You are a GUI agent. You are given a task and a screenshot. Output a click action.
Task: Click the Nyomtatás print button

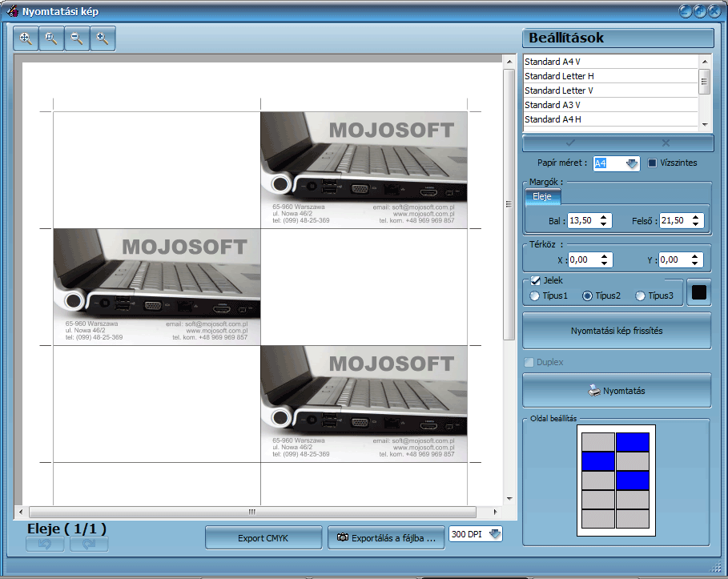tap(617, 391)
